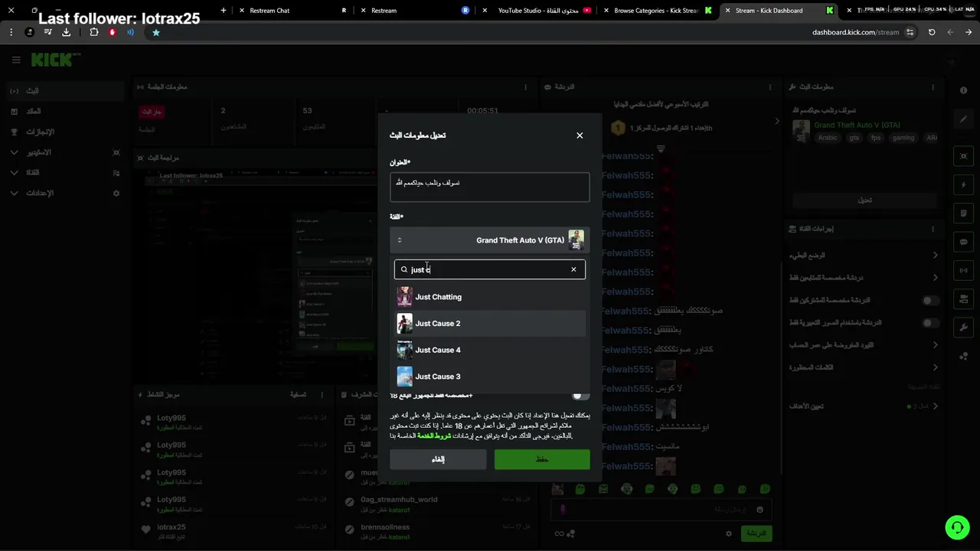Close the stream info dialog with X

tap(580, 135)
